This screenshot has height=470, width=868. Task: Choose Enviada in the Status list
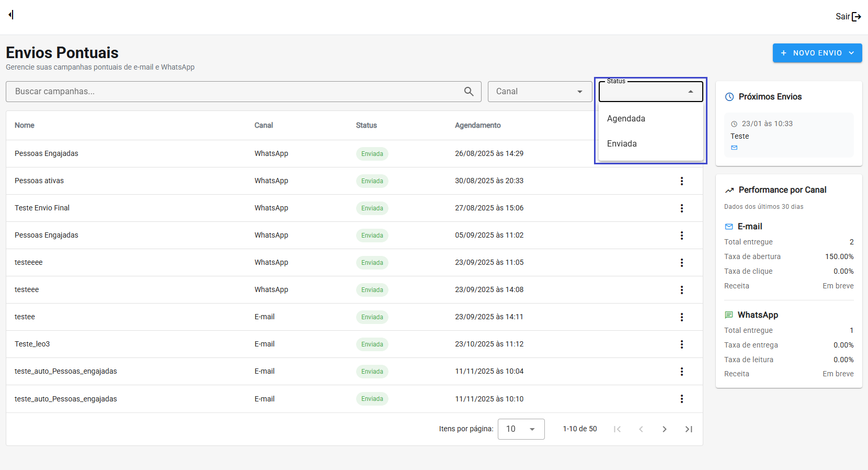[622, 144]
